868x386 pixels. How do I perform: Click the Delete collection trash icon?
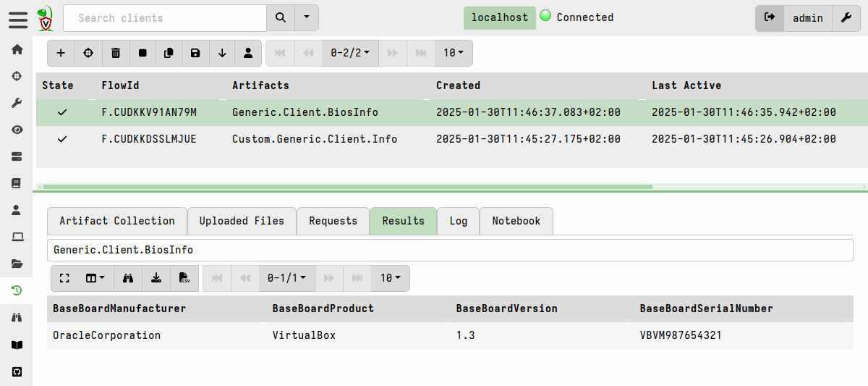116,53
